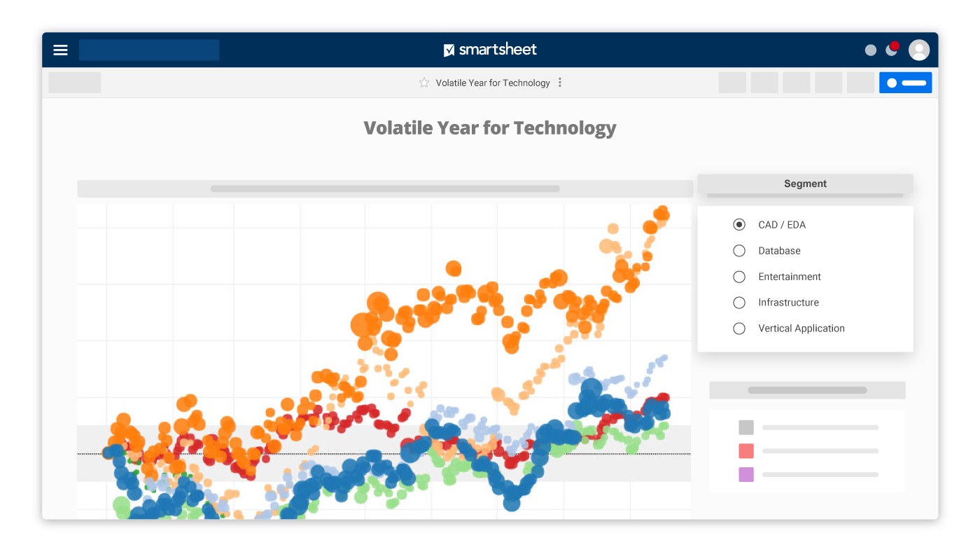Open the three-dot dashboard options menu
This screenshot has width=980, height=552.
pos(559,83)
